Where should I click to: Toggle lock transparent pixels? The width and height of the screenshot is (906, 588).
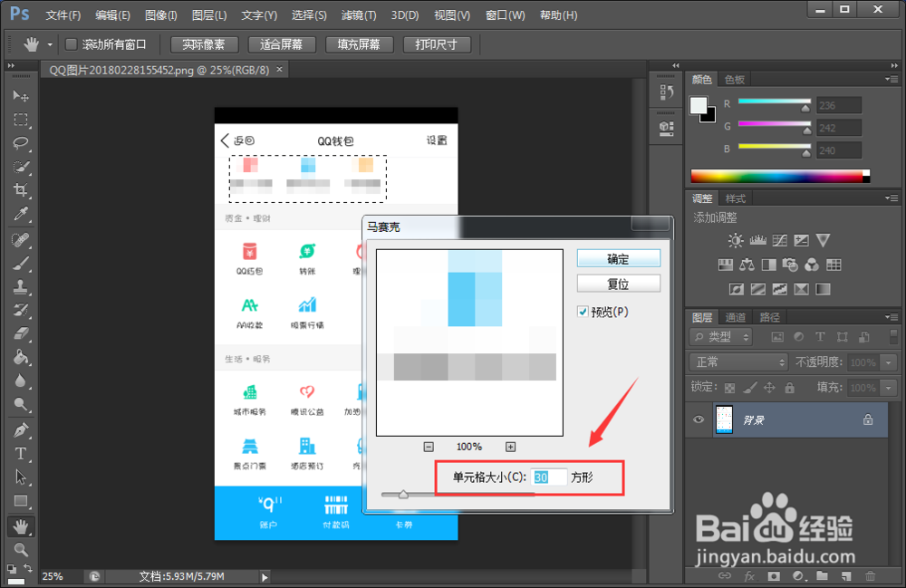729,388
